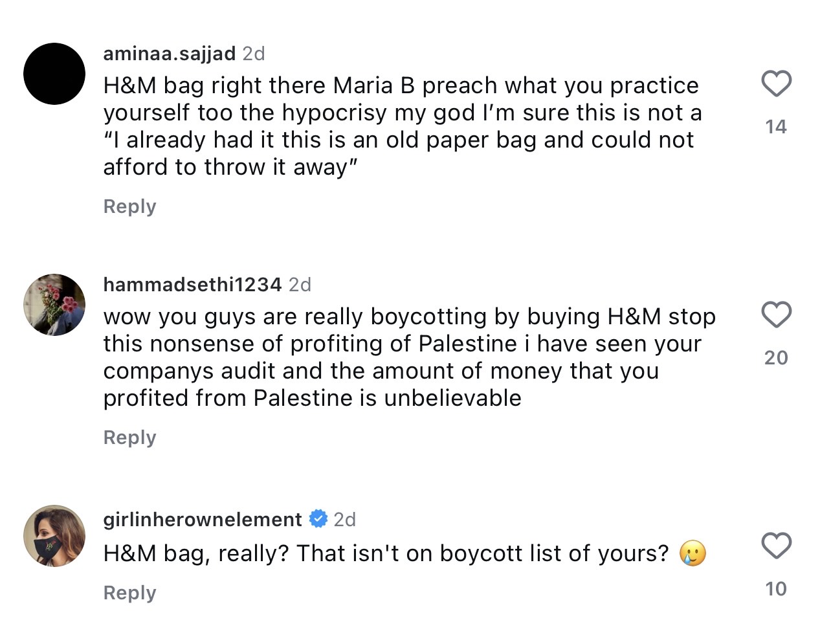Open girlinherownelement's masked profile picture

coord(54,536)
